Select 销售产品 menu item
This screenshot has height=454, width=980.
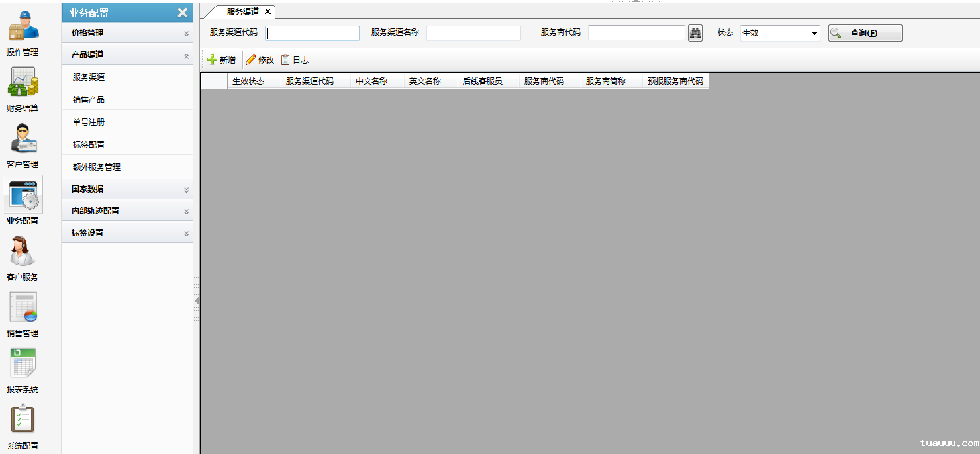pos(89,100)
